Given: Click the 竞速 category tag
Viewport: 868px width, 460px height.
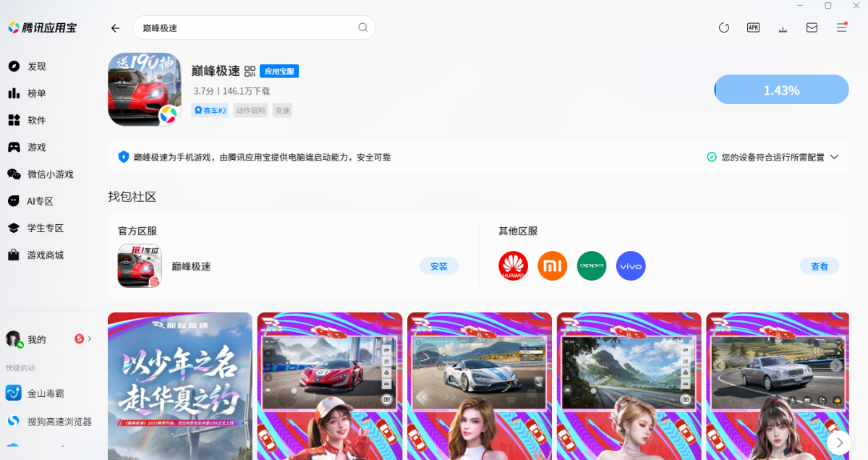Looking at the screenshot, I should coord(282,111).
